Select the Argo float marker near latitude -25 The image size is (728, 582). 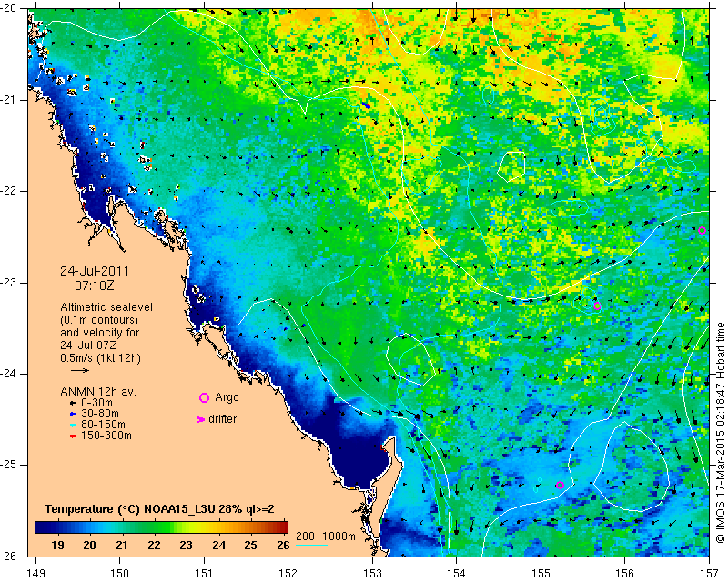pos(560,485)
